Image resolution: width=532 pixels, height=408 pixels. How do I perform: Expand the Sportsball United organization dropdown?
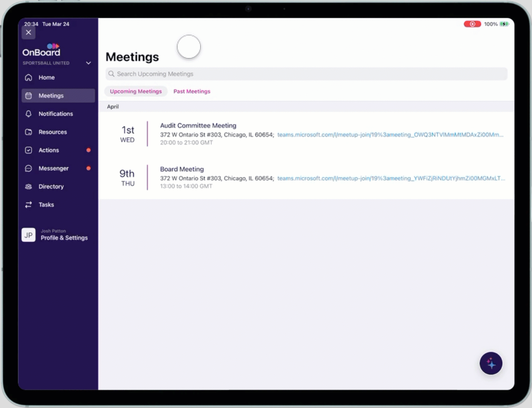coord(88,63)
